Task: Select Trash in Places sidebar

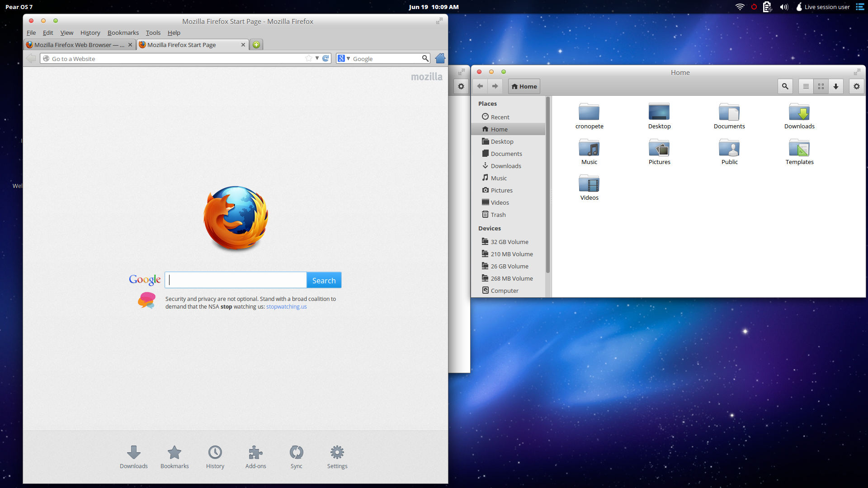Action: [508, 215]
